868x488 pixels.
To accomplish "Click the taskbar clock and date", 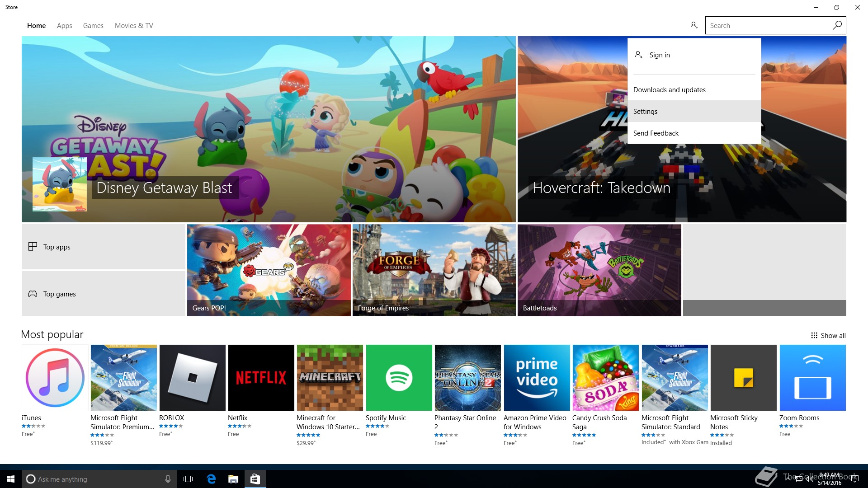I will pos(829,479).
